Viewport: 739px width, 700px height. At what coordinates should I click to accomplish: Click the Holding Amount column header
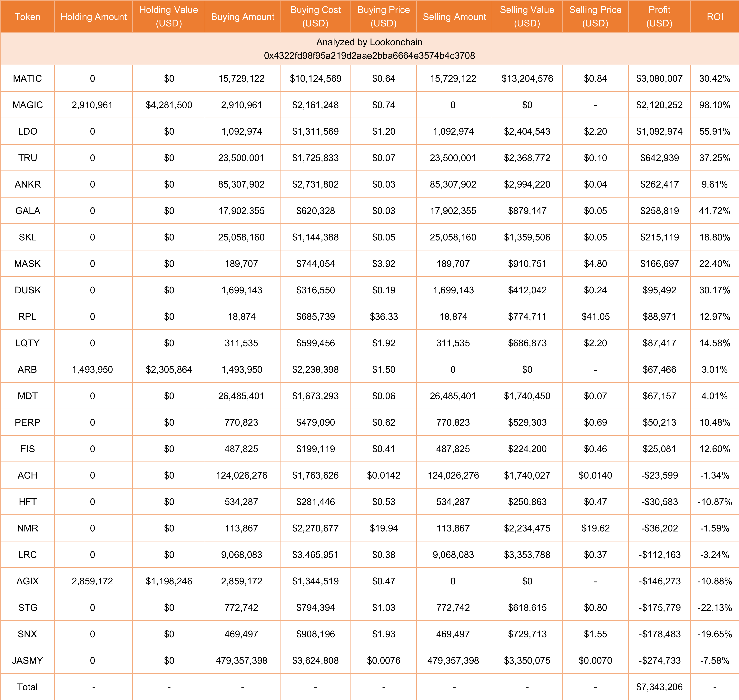point(93,17)
